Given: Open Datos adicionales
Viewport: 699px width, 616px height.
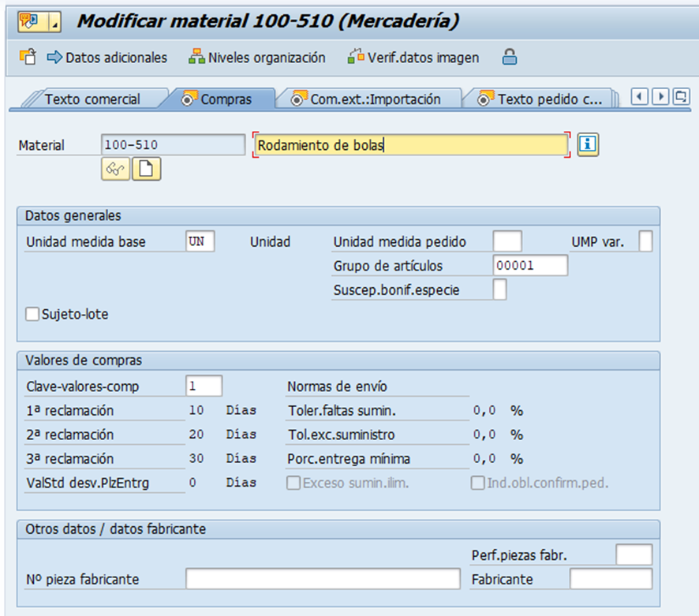Looking at the screenshot, I should click(x=107, y=58).
